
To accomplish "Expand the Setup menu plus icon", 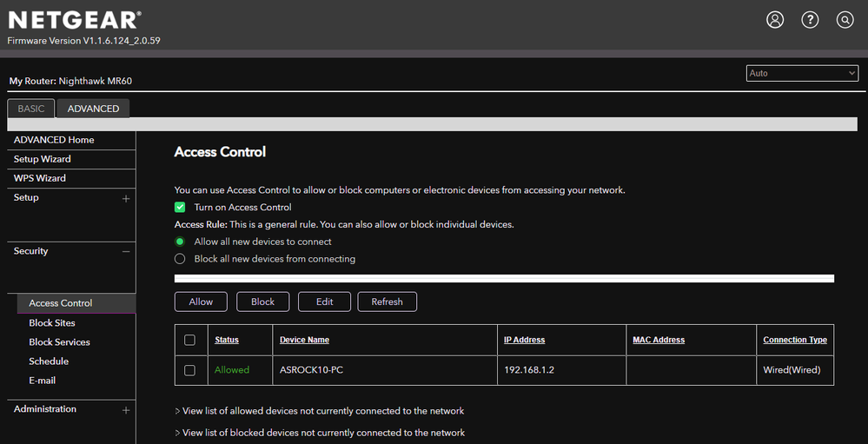I will tap(126, 198).
